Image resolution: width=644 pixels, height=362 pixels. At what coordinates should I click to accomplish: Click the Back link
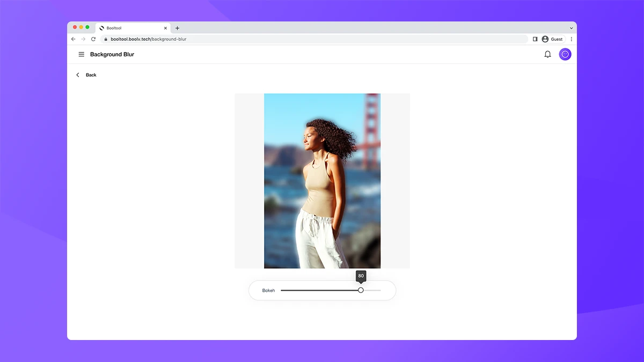click(x=91, y=75)
